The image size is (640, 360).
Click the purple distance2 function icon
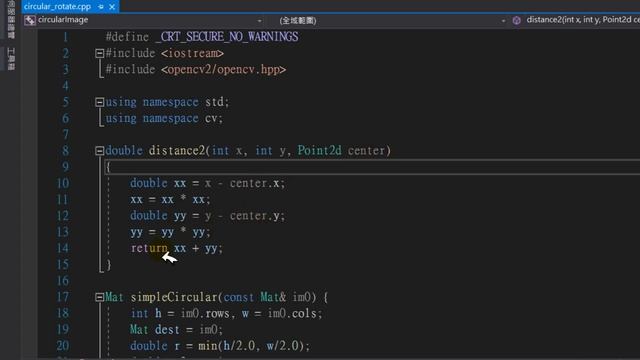[516, 20]
